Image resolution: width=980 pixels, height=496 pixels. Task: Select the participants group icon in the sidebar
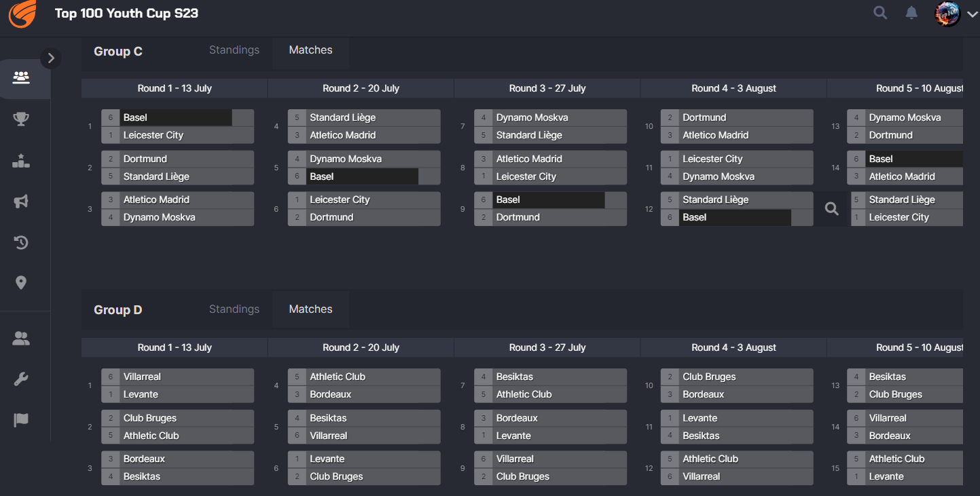click(21, 77)
